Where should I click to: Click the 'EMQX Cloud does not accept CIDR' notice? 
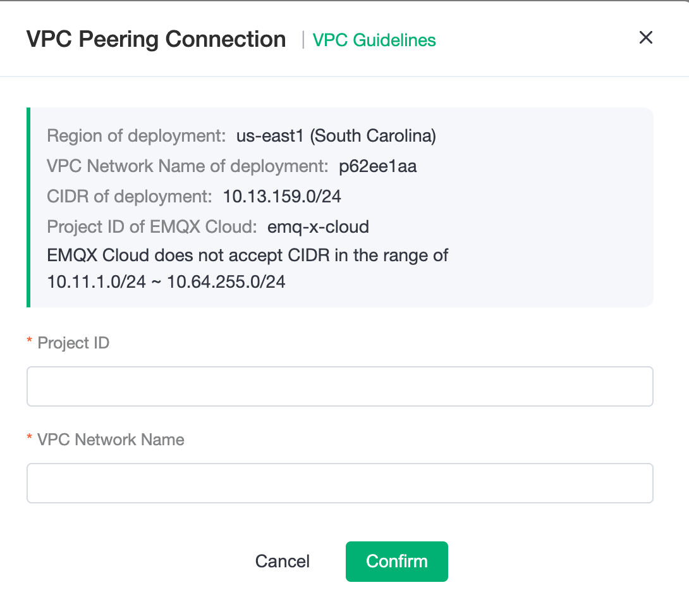click(248, 256)
